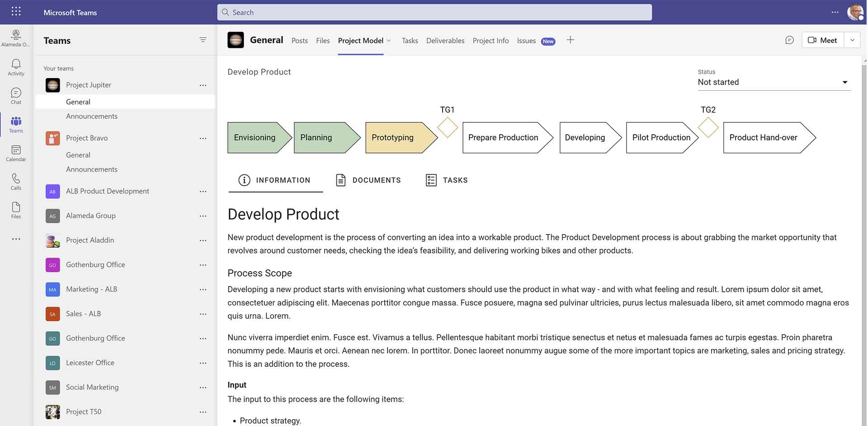Click the Search input field

(x=434, y=12)
